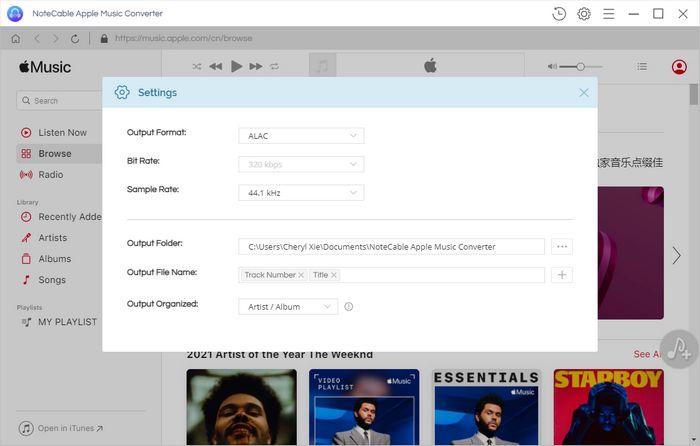Toggle repeat mode
Screen dimensions: 700x446
click(274, 67)
